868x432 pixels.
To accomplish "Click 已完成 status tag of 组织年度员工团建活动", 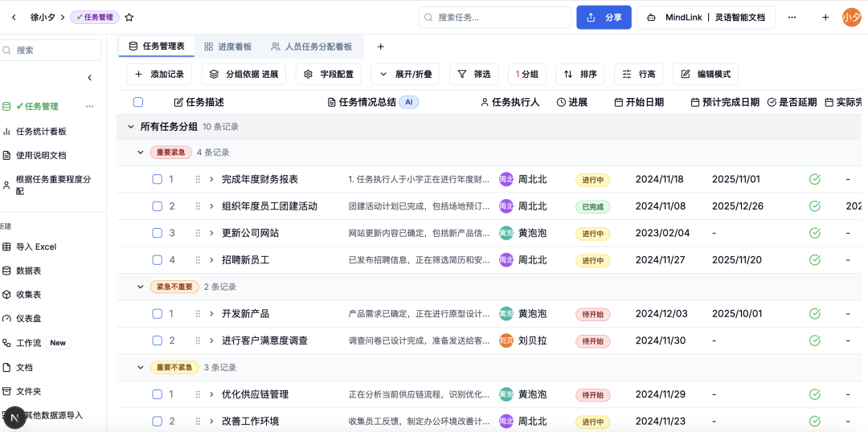I will [x=593, y=207].
